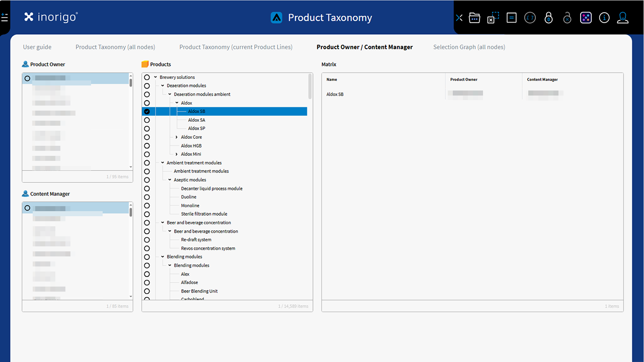Open the folder icon with three dots
The image size is (644, 362).
(474, 18)
